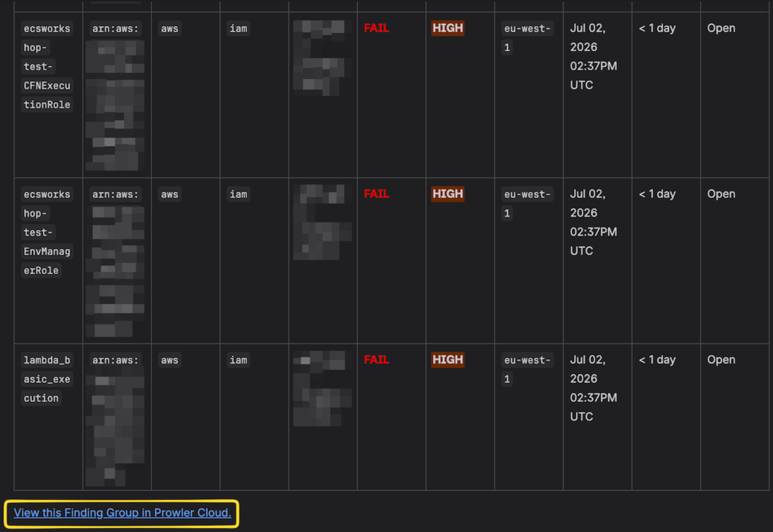Image resolution: width=773 pixels, height=532 pixels.
Task: Open the View this Finding Group in Prowler Cloud link
Action: pos(122,513)
